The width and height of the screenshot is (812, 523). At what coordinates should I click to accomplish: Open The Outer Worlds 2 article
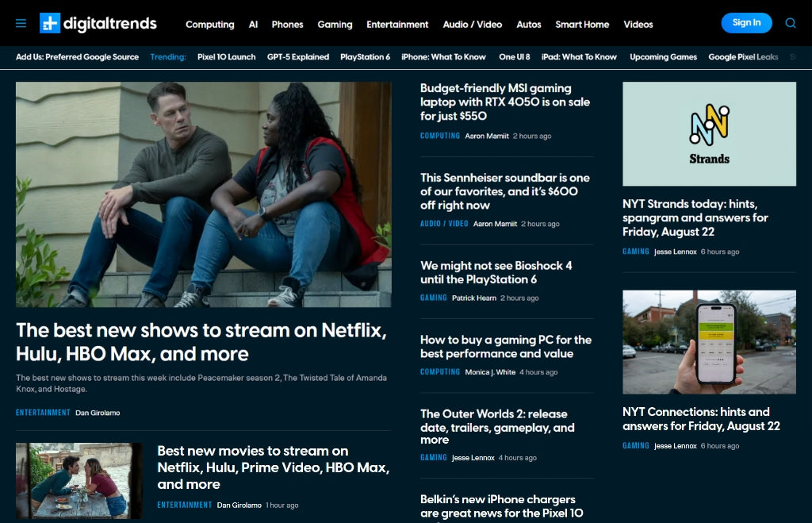pyautogui.click(x=497, y=427)
